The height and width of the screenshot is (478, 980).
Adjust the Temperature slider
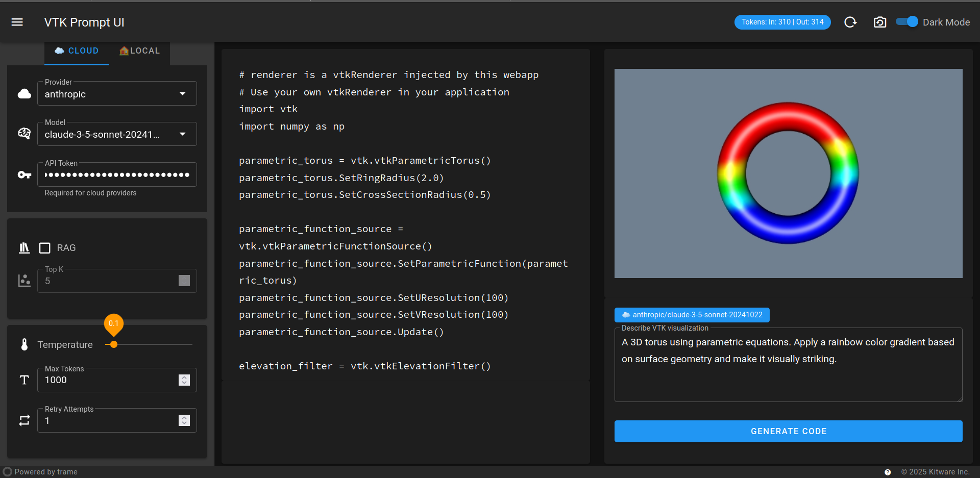point(113,344)
